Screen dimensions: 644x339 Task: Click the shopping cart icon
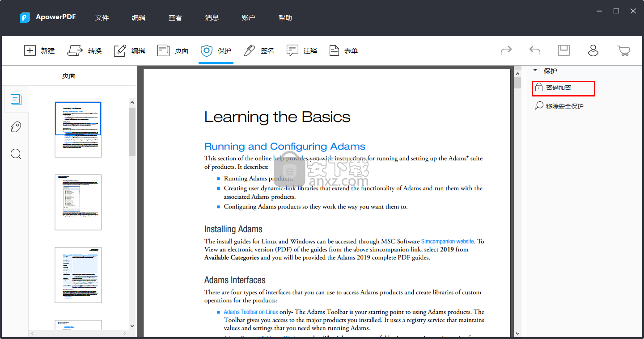[x=623, y=50]
